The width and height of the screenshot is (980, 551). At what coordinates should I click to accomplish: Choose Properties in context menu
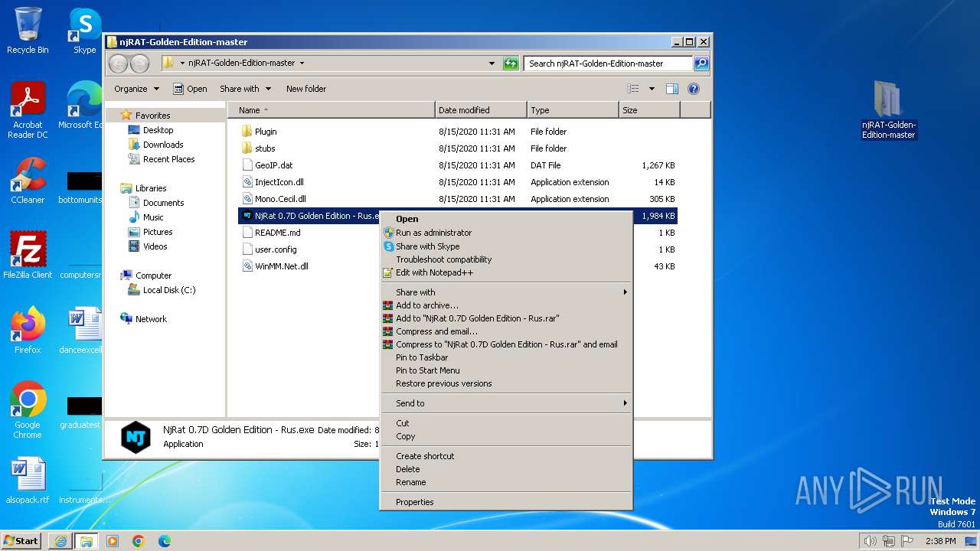[x=506, y=502]
